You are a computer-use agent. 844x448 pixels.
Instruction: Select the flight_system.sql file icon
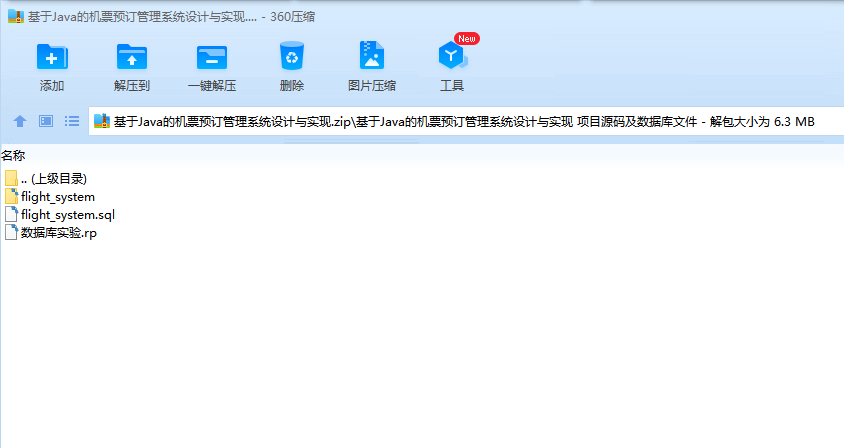(11, 214)
